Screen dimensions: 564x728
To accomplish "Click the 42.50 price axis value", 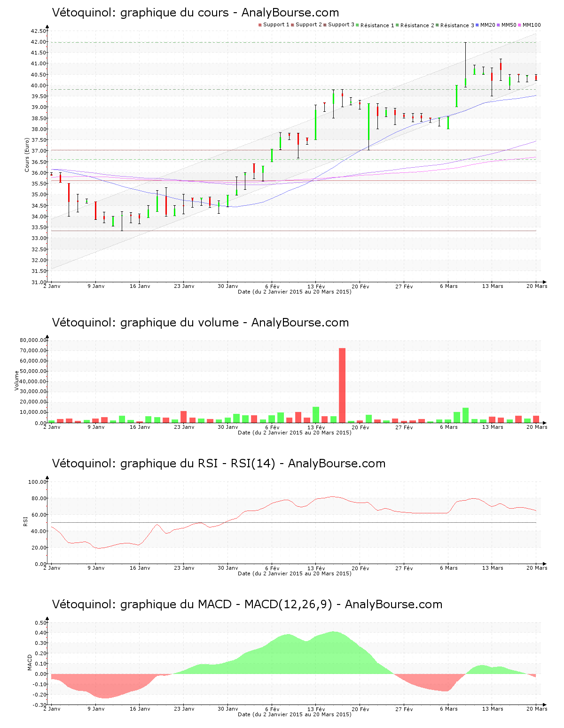I will [39, 31].
